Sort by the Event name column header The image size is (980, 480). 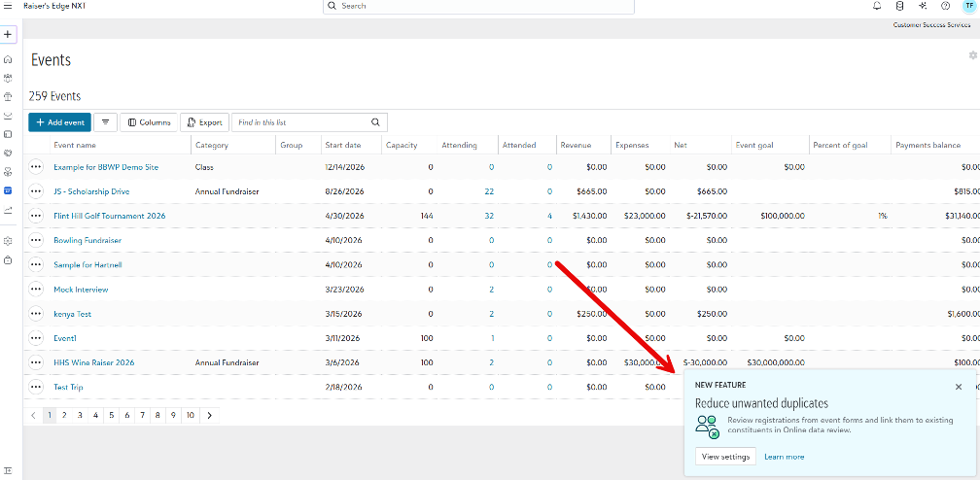75,145
